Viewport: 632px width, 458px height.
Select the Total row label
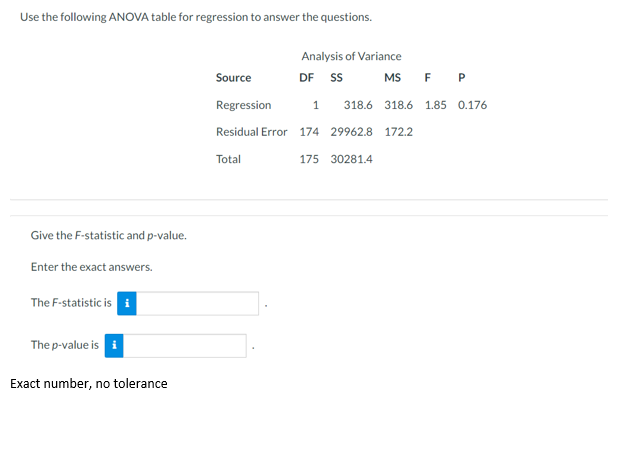228,159
